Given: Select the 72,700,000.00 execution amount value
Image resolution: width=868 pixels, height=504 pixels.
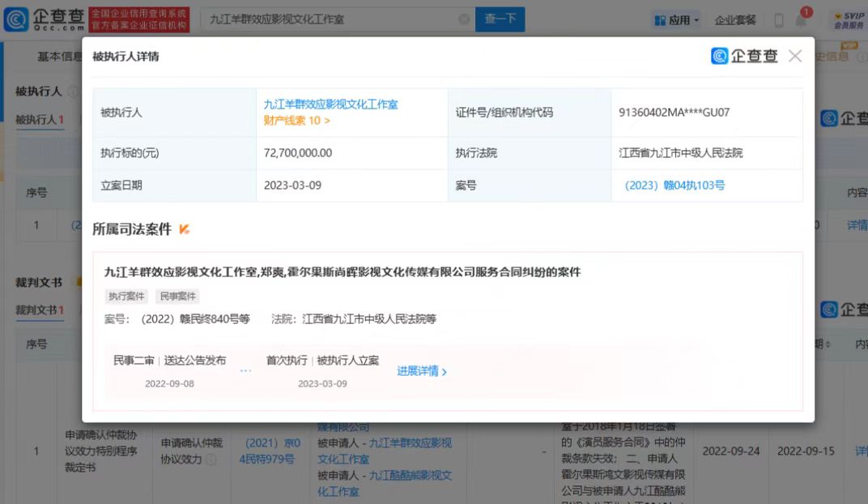Looking at the screenshot, I should (x=298, y=153).
